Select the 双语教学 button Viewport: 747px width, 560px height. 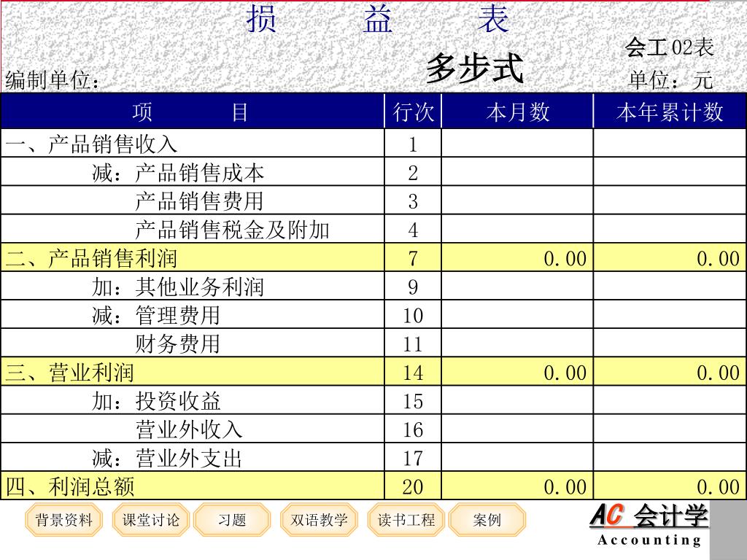(320, 519)
